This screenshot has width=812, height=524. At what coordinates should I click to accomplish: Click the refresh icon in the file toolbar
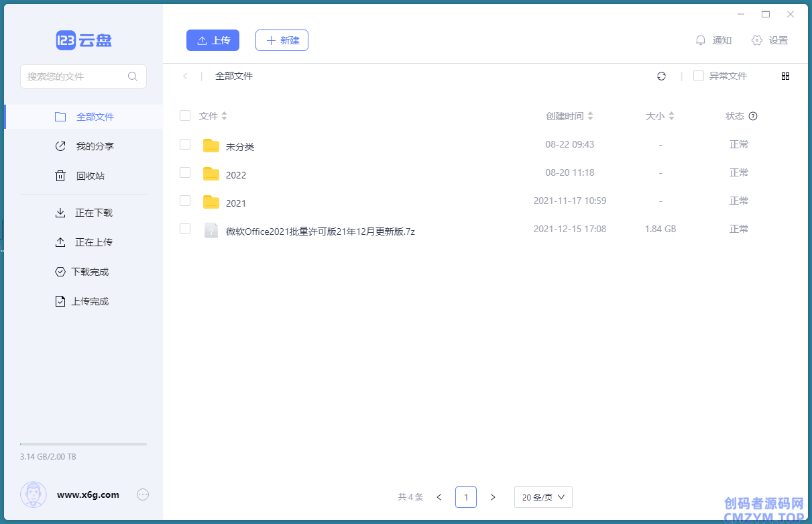coord(661,76)
